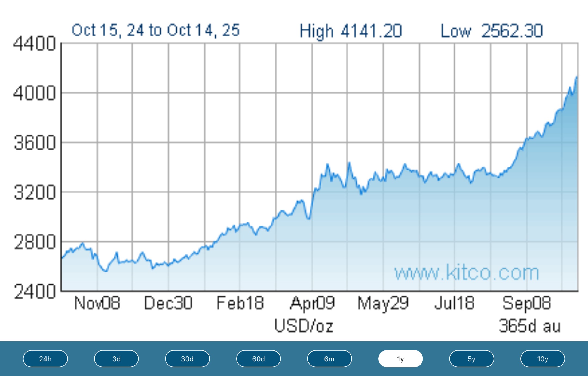Click the USD/oz unit label
This screenshot has width=588, height=376.
click(304, 326)
